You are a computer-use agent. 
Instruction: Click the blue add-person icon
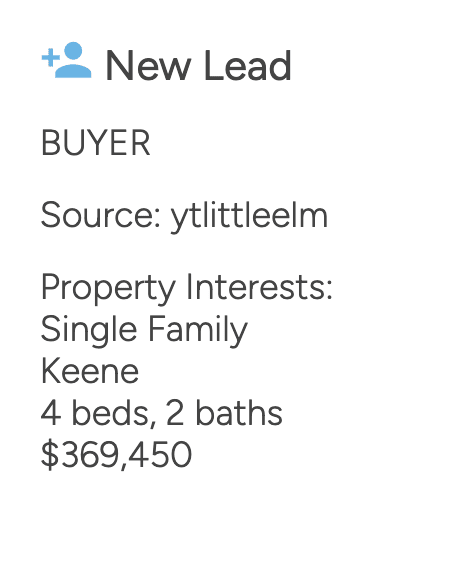point(66,60)
